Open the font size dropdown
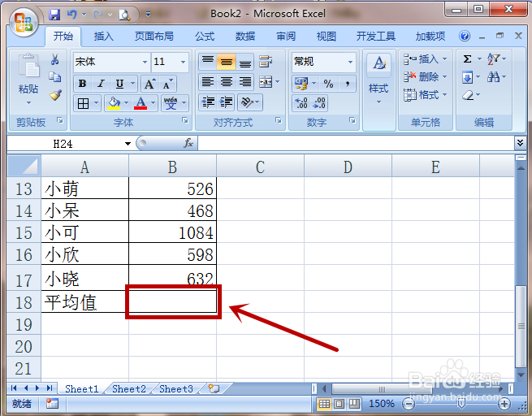The height and width of the screenshot is (416, 532). pyautogui.click(x=183, y=62)
